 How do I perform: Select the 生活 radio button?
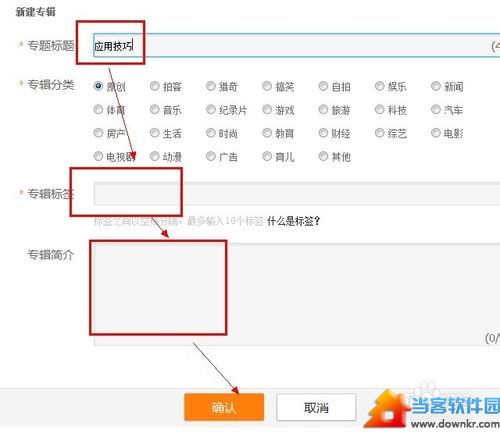(x=155, y=133)
